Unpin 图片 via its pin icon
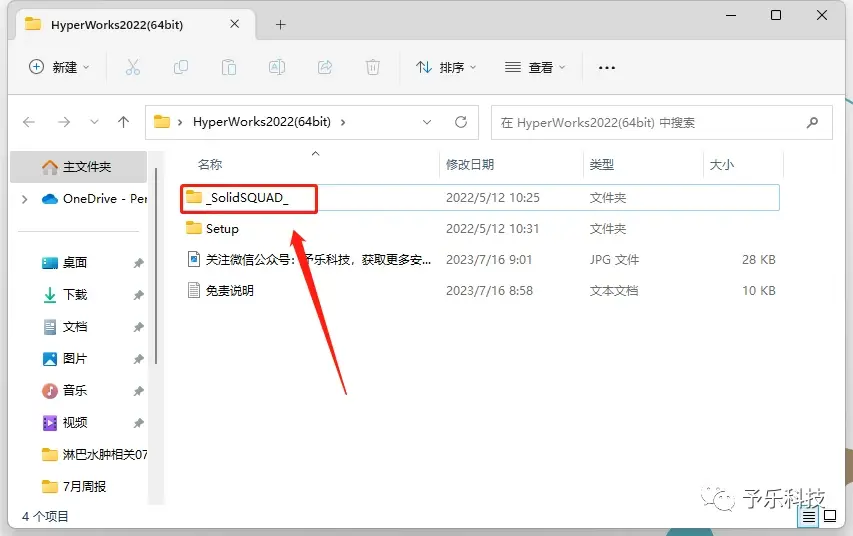The height and width of the screenshot is (536, 853). coord(139,359)
